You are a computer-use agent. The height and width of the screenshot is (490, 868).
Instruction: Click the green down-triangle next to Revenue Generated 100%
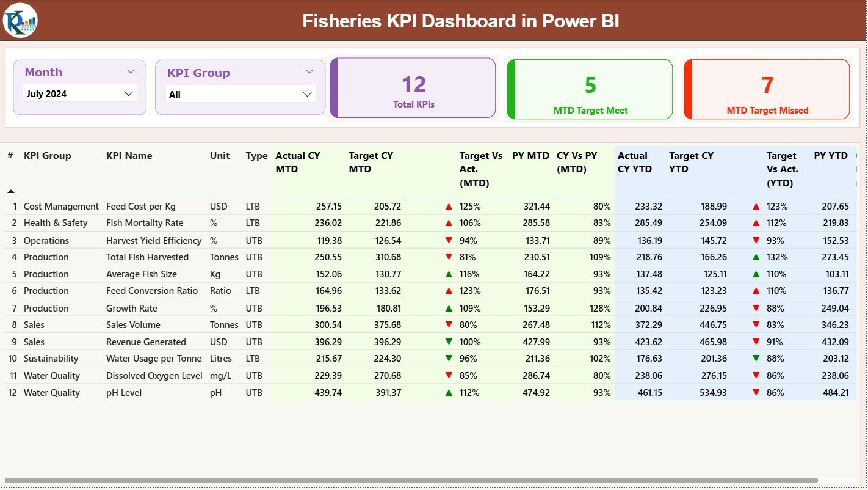[449, 342]
